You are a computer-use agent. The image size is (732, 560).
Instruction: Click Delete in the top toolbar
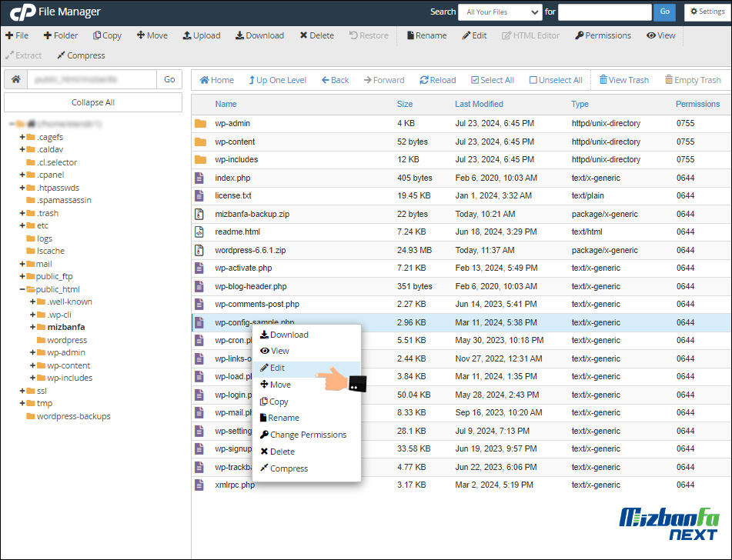coord(317,35)
